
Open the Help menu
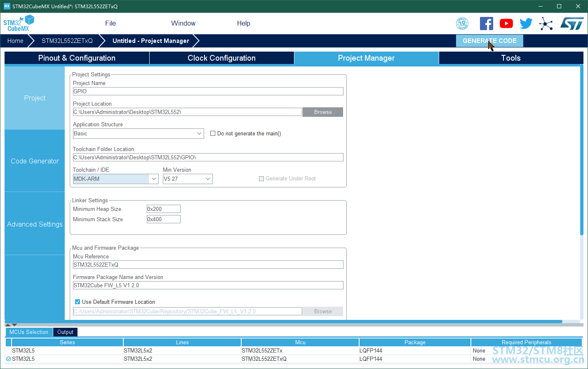point(244,24)
